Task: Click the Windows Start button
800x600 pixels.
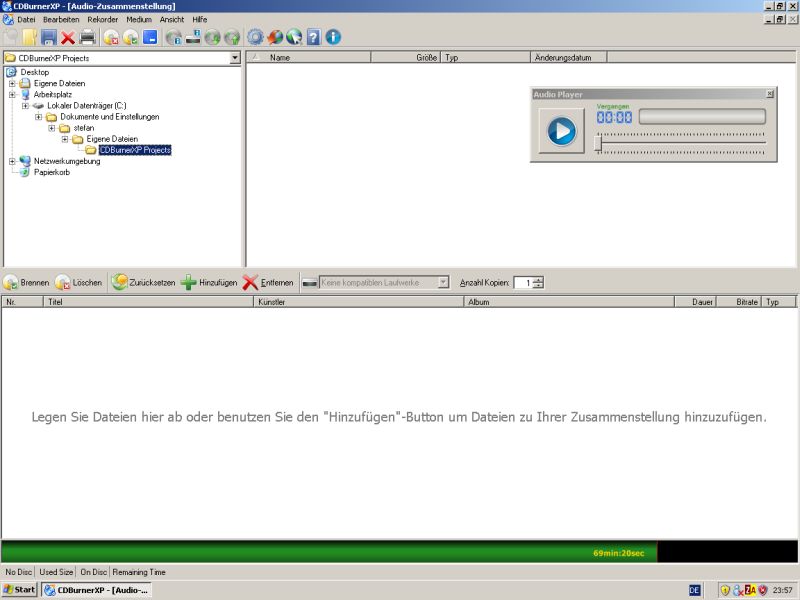Action: point(19,590)
